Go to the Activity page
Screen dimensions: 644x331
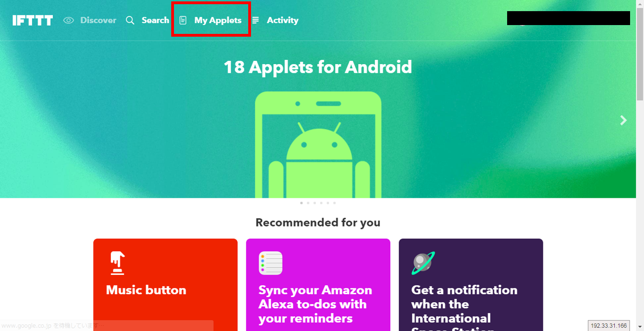[283, 20]
